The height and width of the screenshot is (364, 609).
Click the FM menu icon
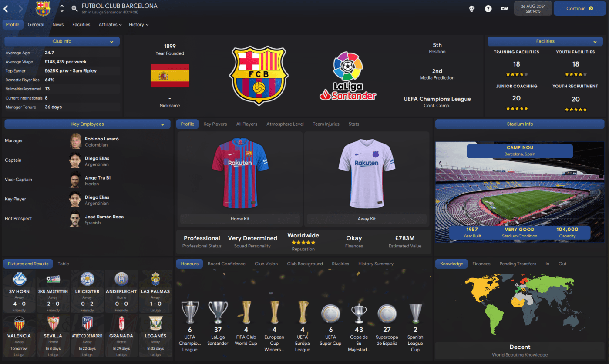(x=505, y=9)
